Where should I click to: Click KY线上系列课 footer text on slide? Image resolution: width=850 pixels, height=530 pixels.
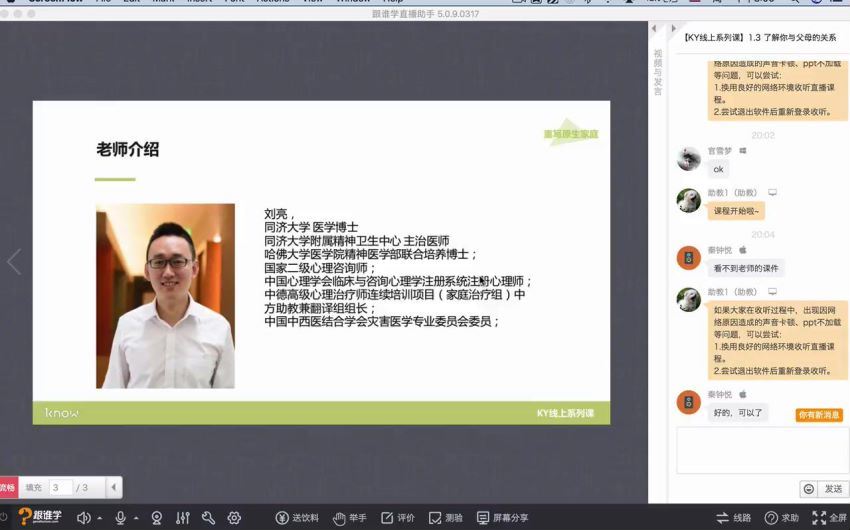point(565,413)
